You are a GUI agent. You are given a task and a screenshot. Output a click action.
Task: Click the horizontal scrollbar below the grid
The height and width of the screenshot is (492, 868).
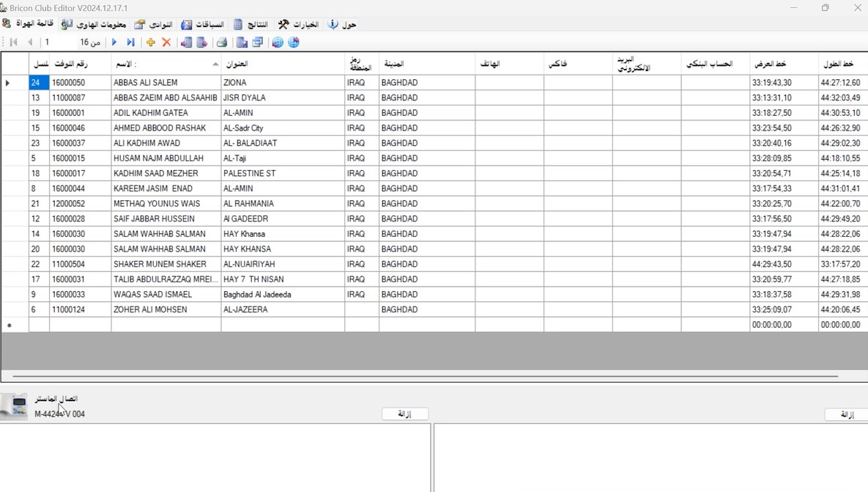point(425,376)
